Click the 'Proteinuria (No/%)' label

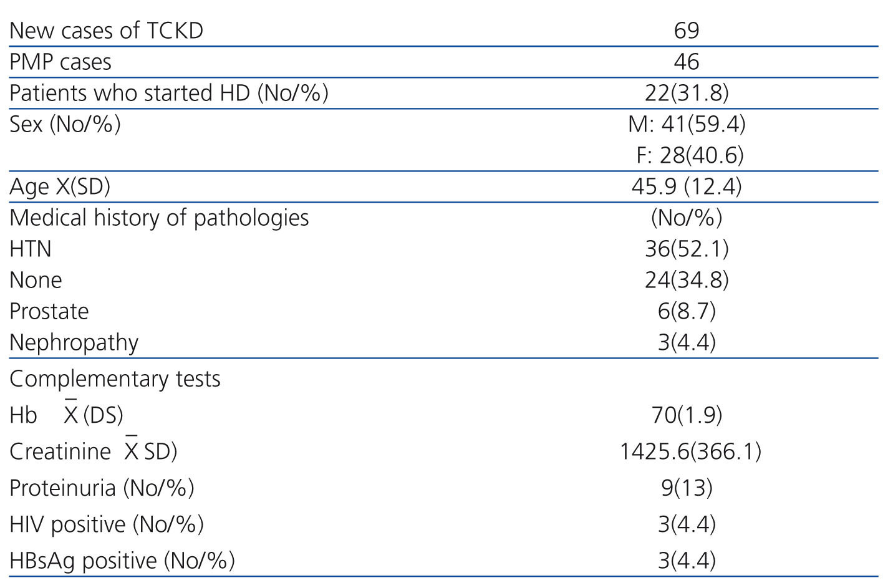click(x=102, y=488)
